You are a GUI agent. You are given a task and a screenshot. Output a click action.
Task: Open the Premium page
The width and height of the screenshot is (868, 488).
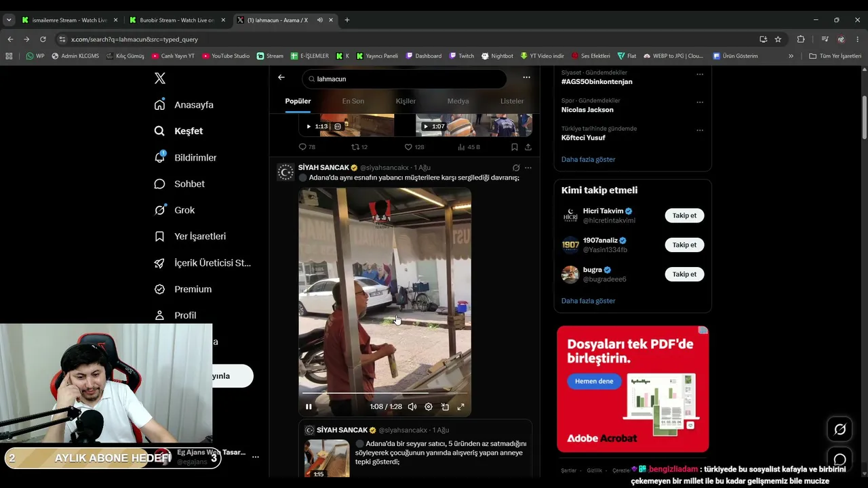click(182, 289)
